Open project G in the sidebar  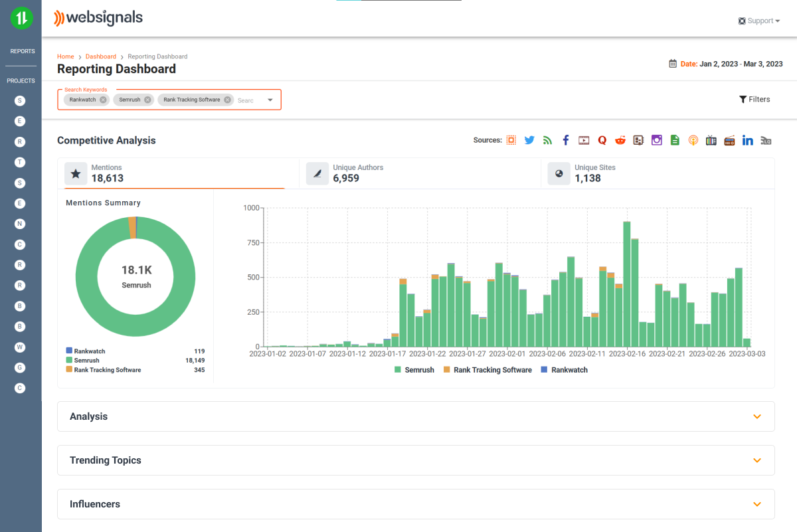point(20,367)
